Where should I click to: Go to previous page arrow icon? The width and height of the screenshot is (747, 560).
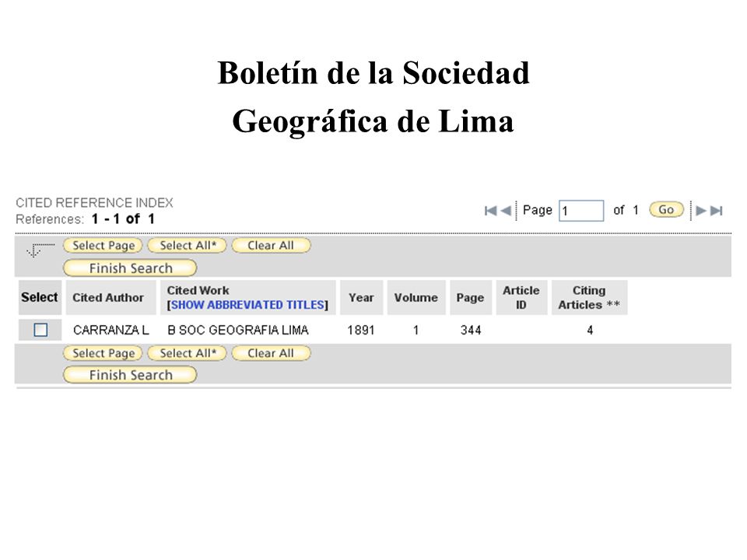coord(506,211)
